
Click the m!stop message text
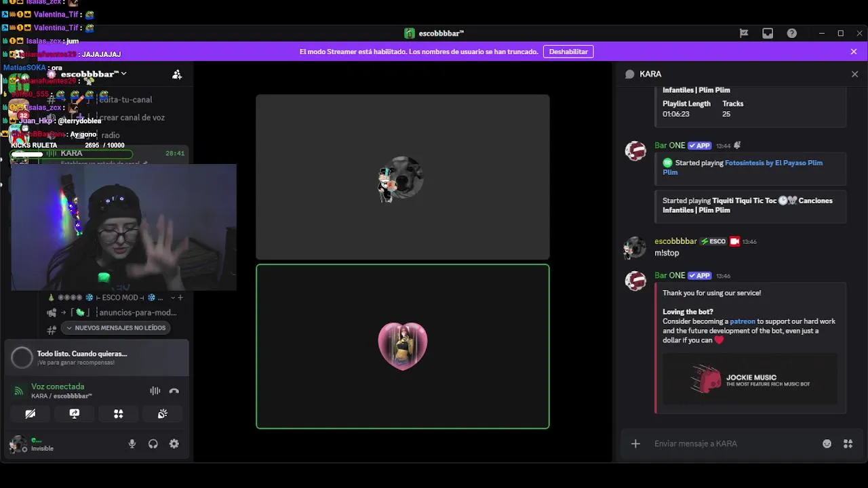[x=667, y=253]
